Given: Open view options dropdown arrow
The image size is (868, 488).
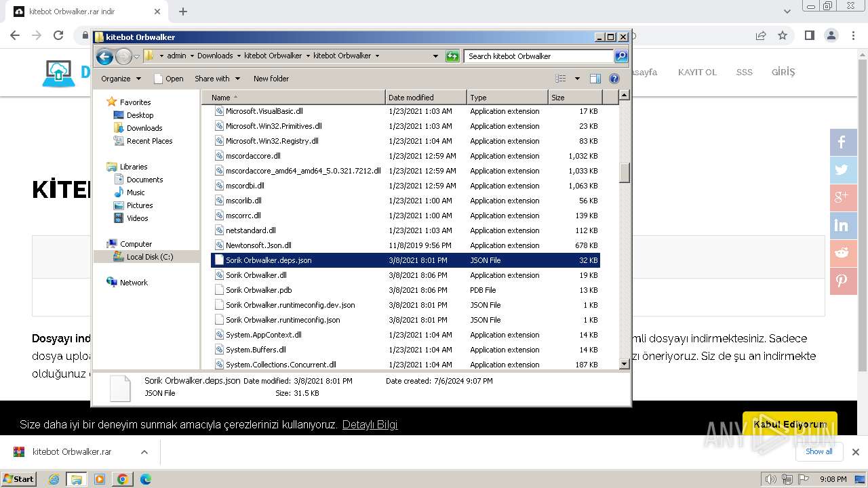Looking at the screenshot, I should 577,79.
